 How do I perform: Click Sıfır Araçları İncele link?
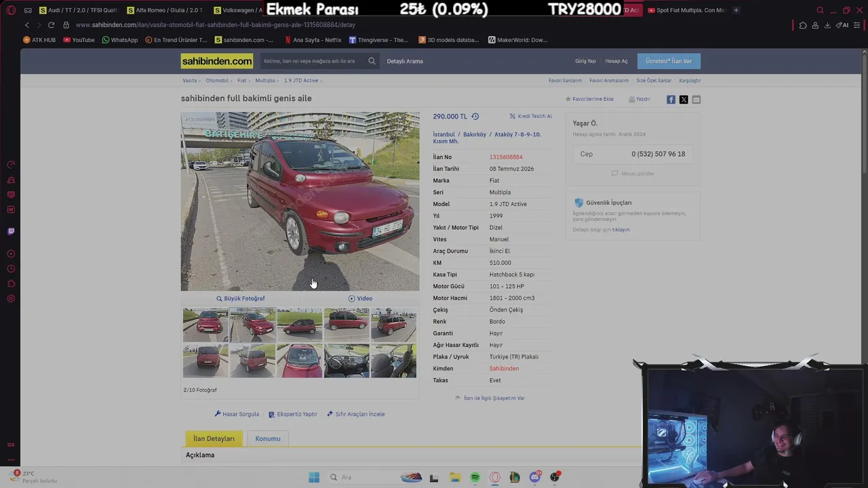pos(355,414)
